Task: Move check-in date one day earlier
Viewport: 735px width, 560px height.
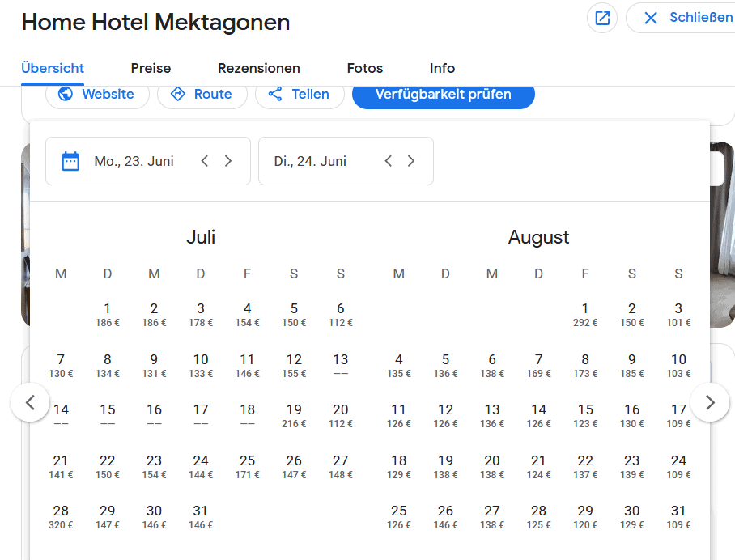Action: [205, 161]
